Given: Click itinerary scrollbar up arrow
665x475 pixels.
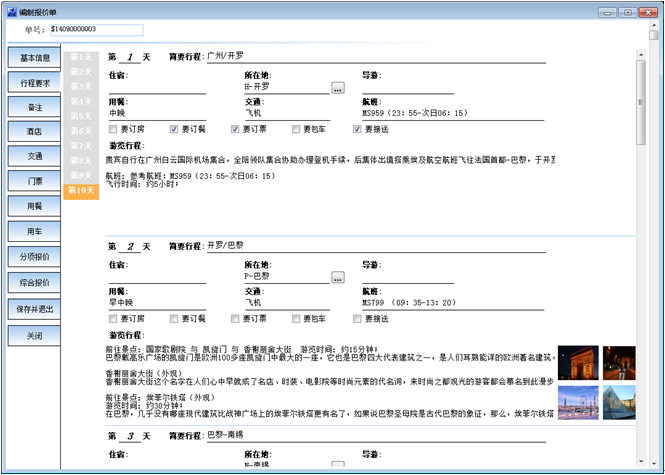Looking at the screenshot, I should (641, 55).
